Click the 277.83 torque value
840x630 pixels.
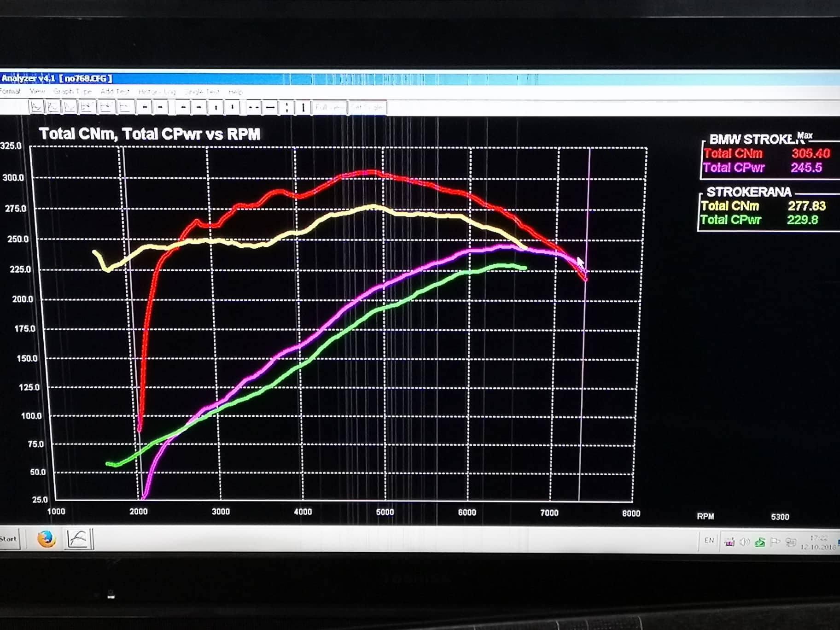(x=807, y=206)
